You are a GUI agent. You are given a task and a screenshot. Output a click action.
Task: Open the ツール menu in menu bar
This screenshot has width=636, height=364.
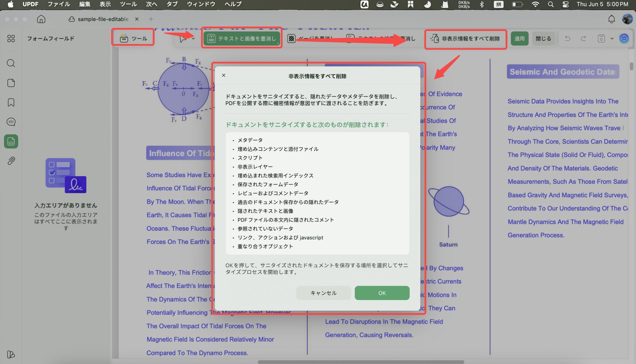click(x=128, y=4)
